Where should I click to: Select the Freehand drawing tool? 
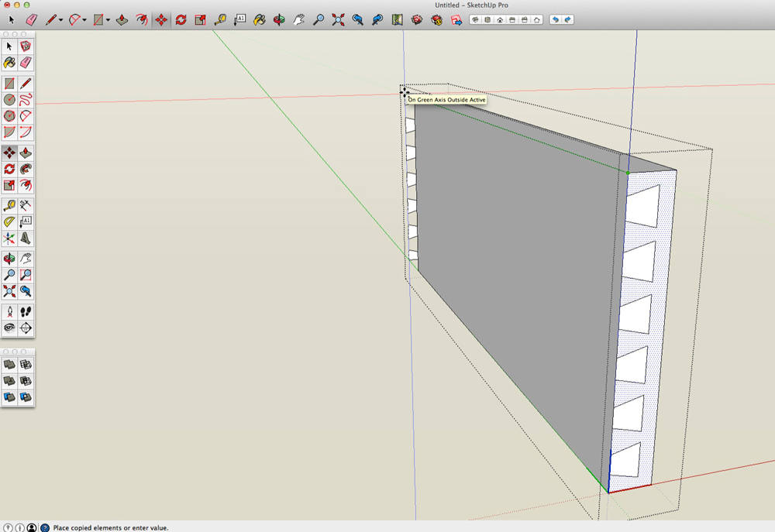click(x=26, y=100)
